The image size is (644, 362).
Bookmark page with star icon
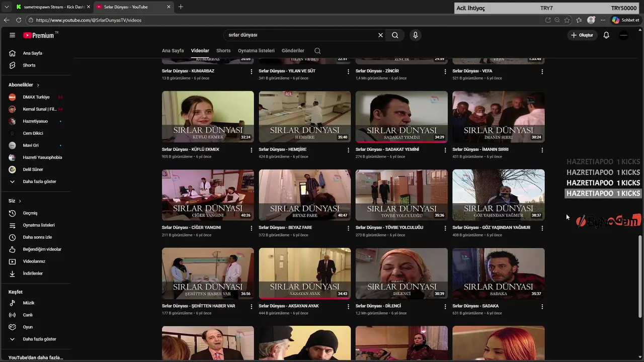coord(567,20)
